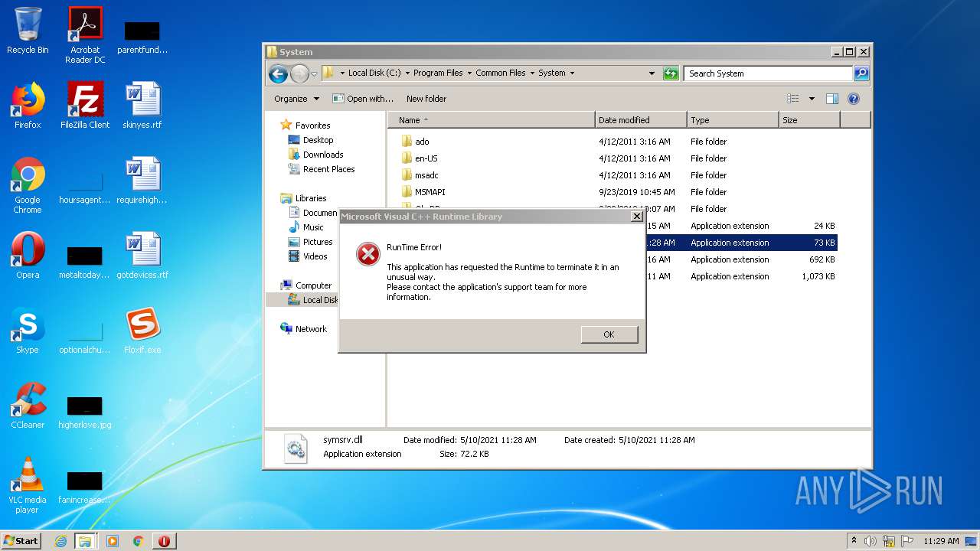Image resolution: width=980 pixels, height=551 pixels.
Task: Go back in Explorer navigation
Action: pyautogui.click(x=278, y=73)
